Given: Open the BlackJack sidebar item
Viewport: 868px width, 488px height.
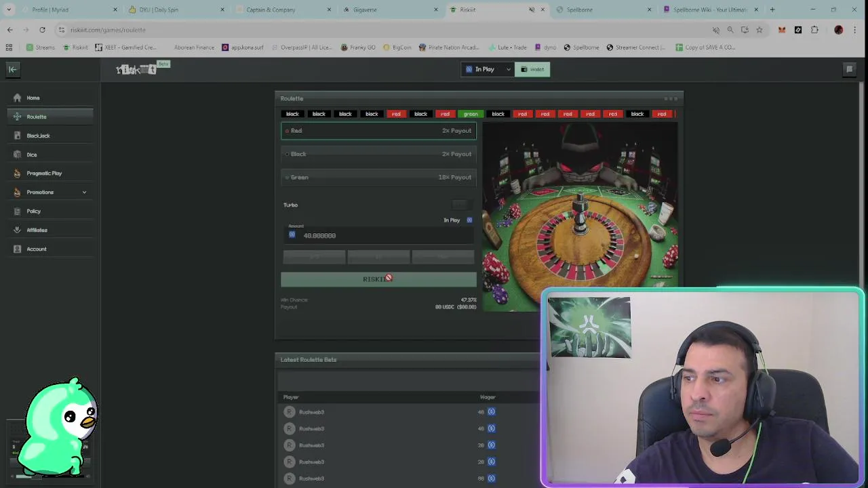Looking at the screenshot, I should 50,136.
